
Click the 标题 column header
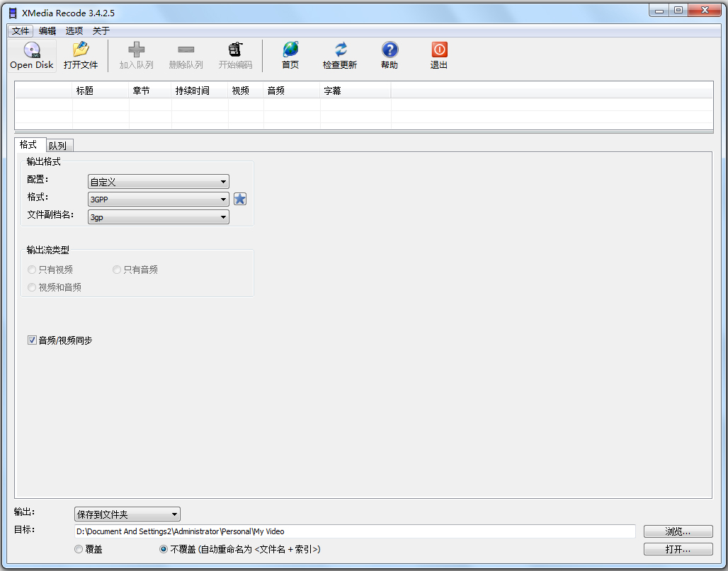[101, 91]
